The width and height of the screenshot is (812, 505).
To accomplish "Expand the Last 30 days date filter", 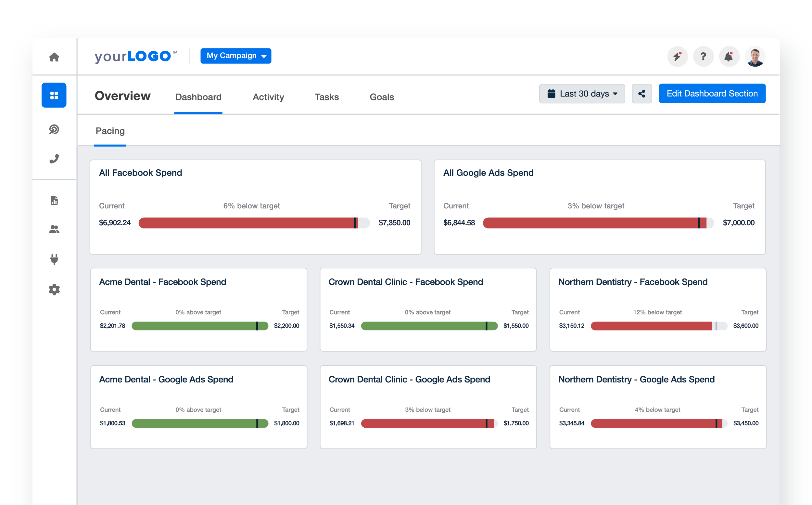I will 582,94.
